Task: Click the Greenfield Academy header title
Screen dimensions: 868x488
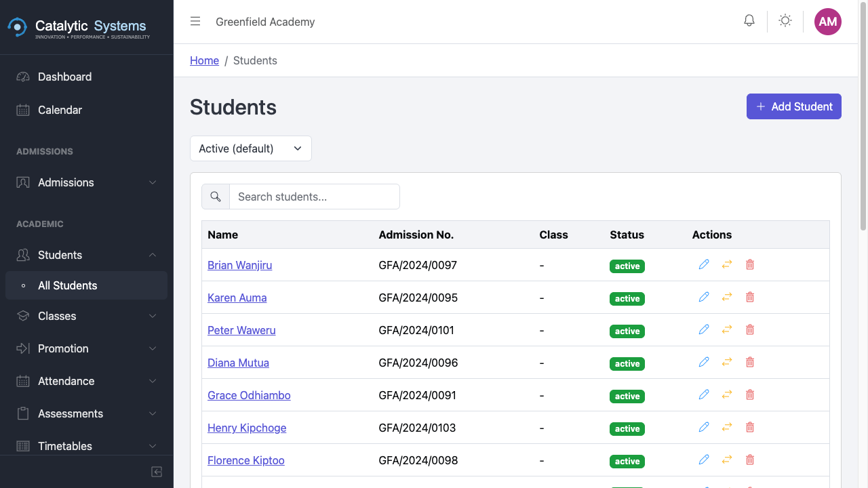Action: point(265,22)
